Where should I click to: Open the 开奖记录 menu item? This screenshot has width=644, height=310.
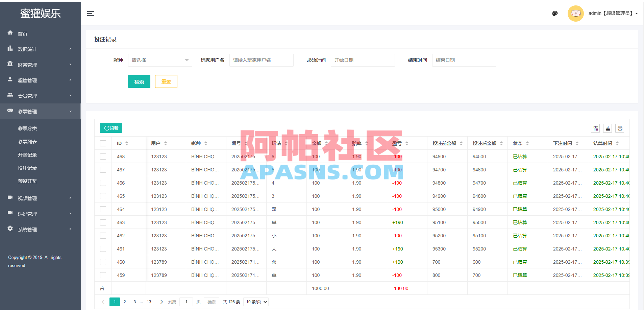pos(27,154)
